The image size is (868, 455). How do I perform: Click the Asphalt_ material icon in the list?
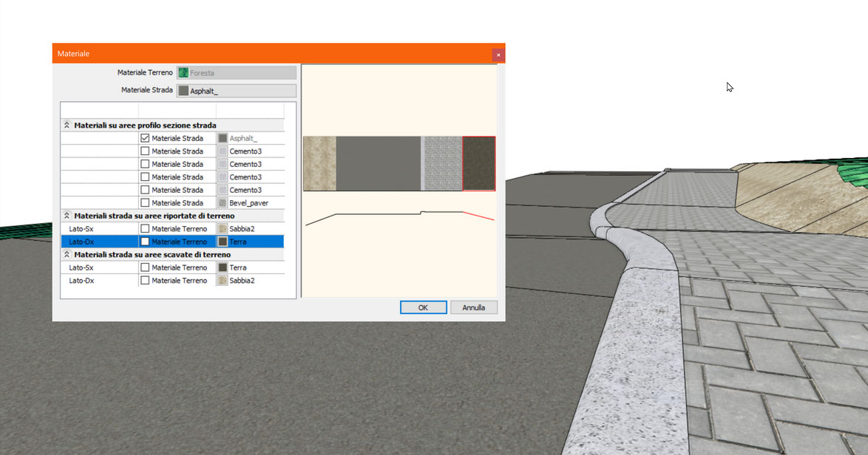pos(223,138)
